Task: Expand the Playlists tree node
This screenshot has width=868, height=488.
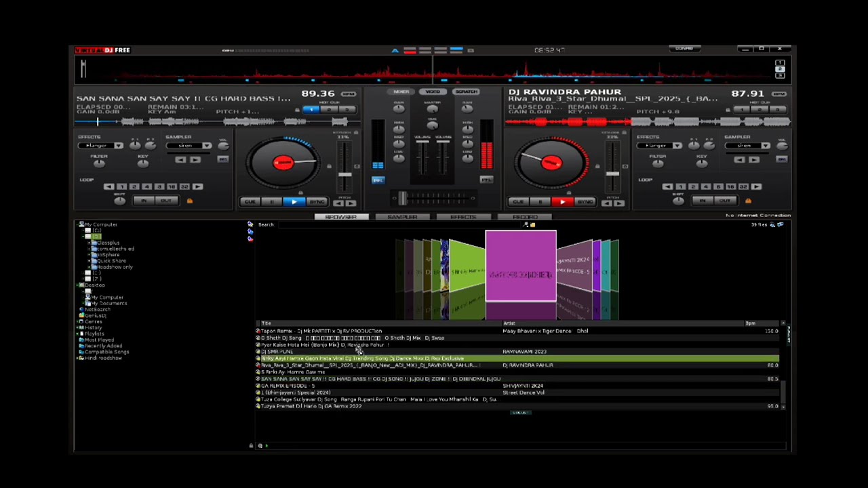Action: pyautogui.click(x=77, y=334)
